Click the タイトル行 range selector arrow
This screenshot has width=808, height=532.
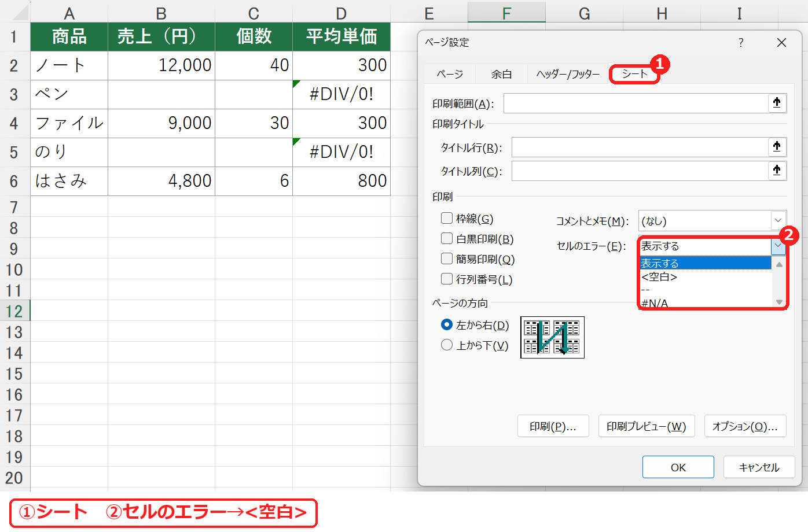click(x=777, y=147)
